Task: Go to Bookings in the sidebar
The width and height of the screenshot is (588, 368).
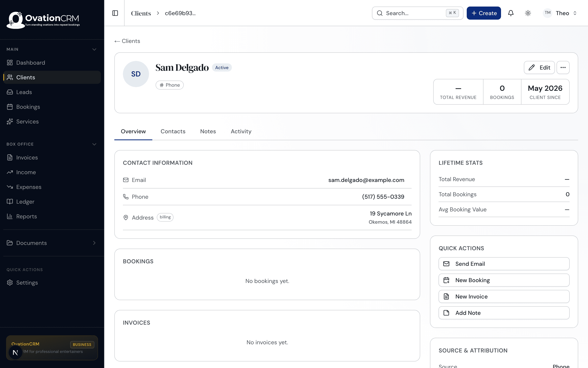Action: [52, 107]
